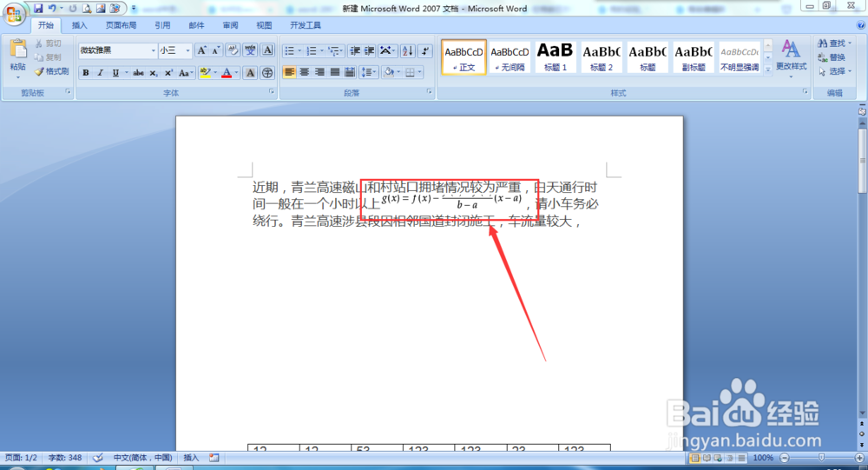
Task: Apply the 标题 1 style
Action: coord(556,56)
